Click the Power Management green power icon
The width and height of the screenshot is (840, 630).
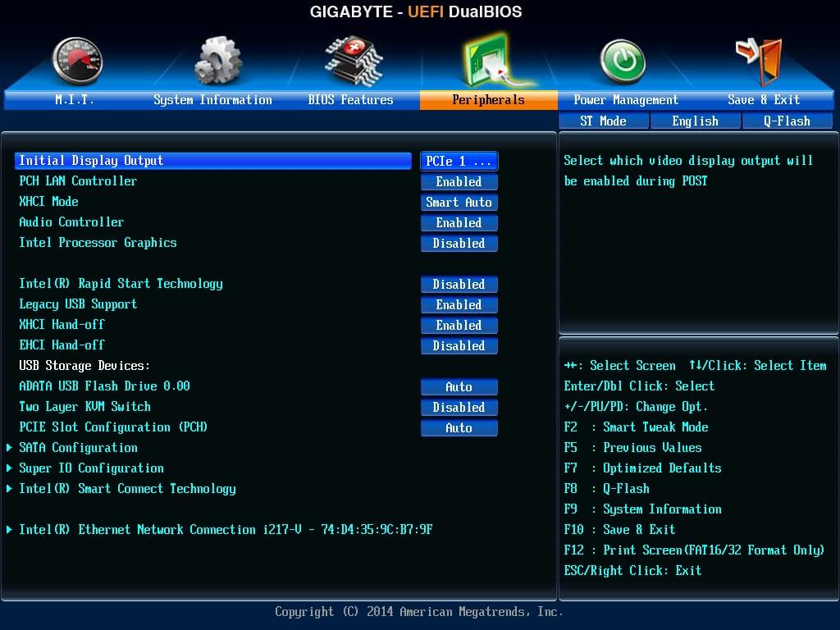tap(622, 61)
